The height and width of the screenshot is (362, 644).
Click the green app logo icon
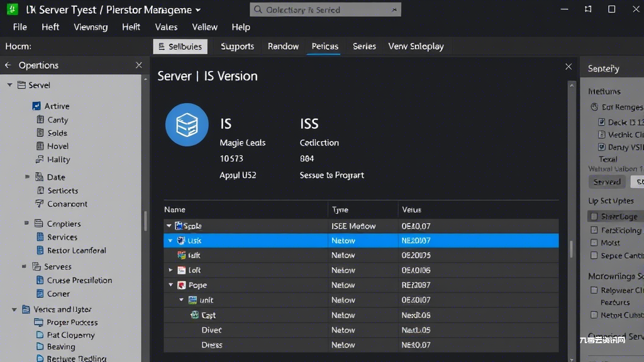point(13,9)
